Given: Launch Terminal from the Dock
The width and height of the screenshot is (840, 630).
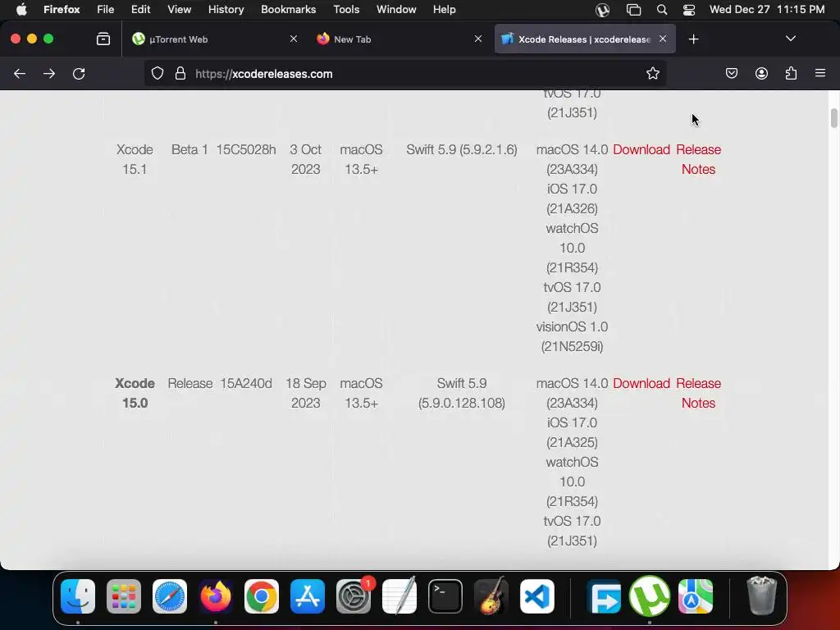Looking at the screenshot, I should (445, 596).
